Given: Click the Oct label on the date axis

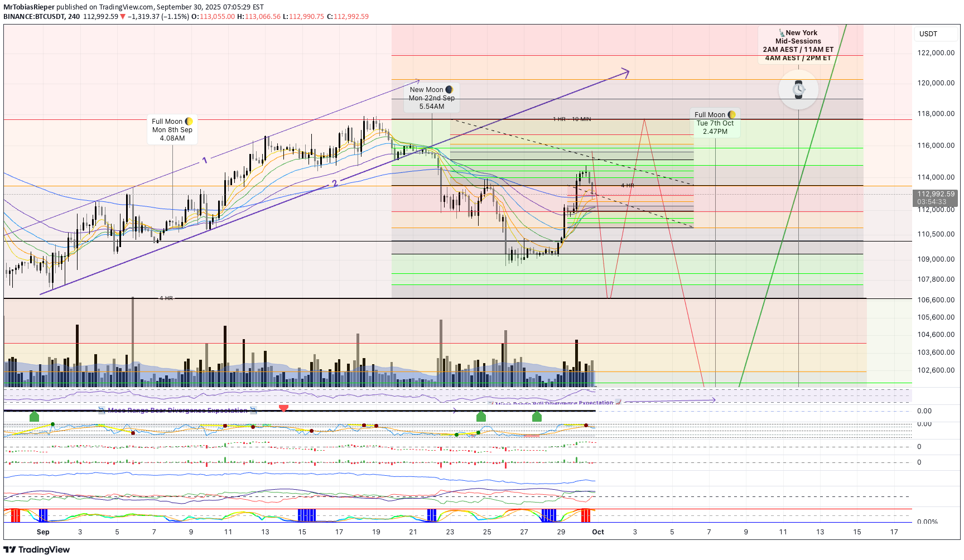Looking at the screenshot, I should [598, 532].
